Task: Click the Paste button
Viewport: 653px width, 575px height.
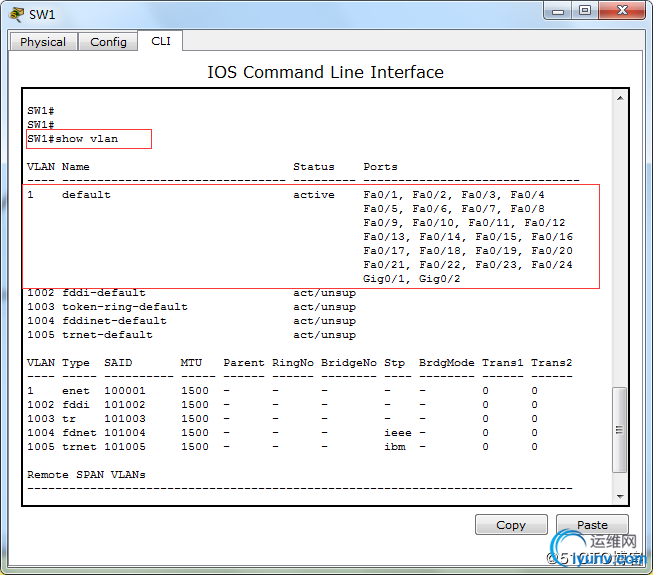Action: (x=592, y=525)
